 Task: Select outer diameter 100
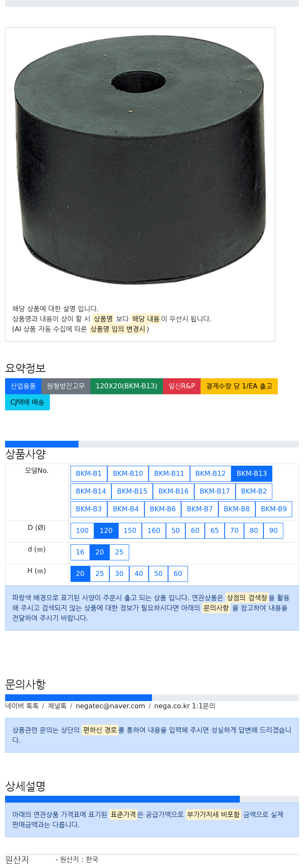[x=82, y=531]
